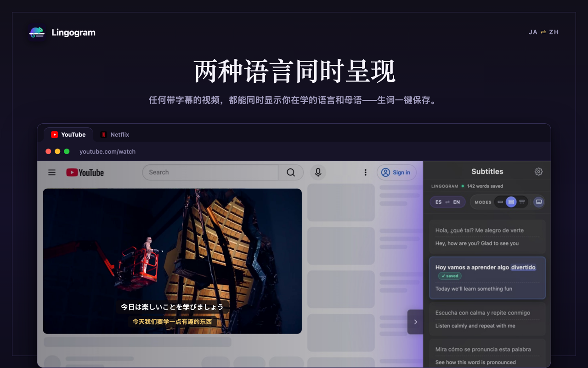Viewport: 588px width, 368px height.
Task: Click the Japanese subtitle on the video
Action: (172, 307)
